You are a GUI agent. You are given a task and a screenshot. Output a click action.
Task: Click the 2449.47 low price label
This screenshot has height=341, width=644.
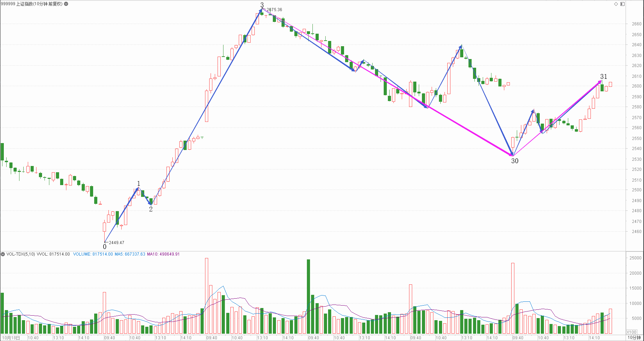point(116,243)
